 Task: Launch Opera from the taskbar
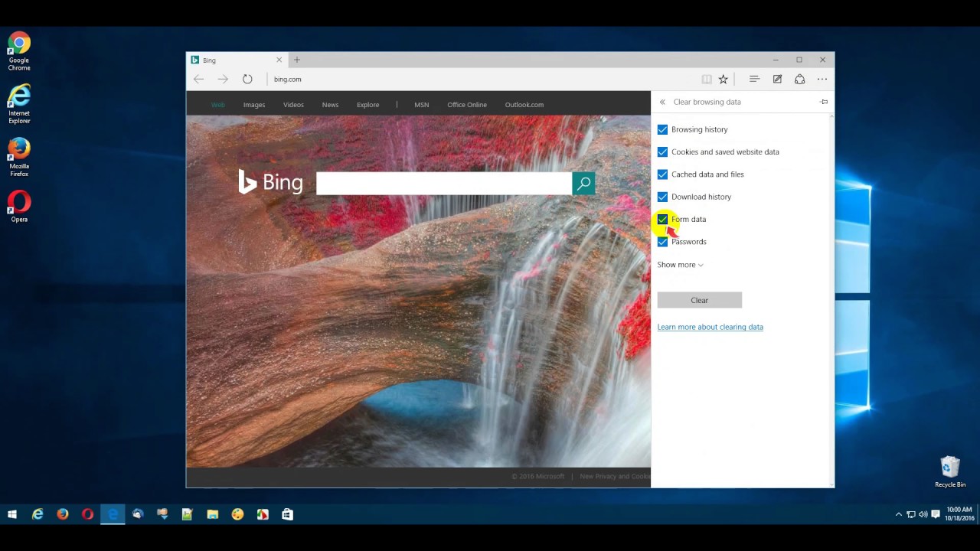pos(87,514)
